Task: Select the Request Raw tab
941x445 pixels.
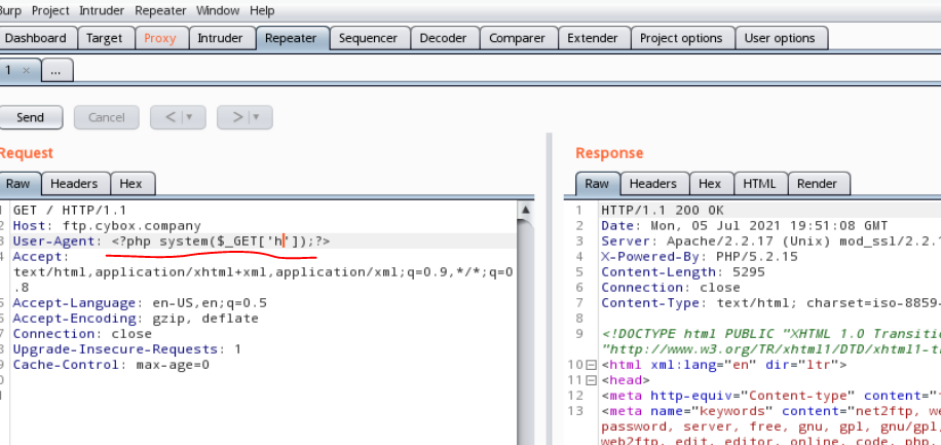Action: [x=18, y=184]
